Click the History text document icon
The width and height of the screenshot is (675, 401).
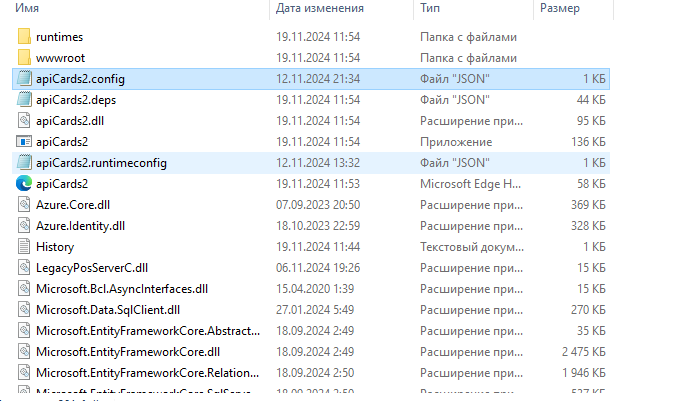pos(24,247)
